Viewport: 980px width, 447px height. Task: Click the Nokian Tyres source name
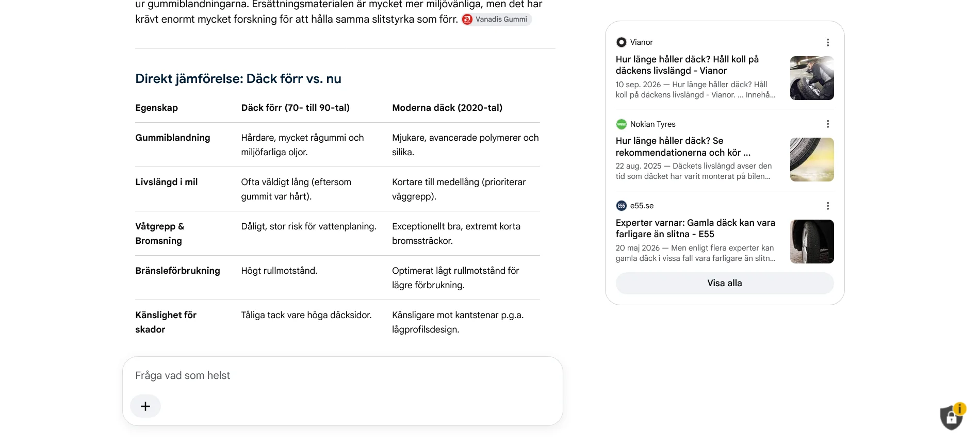(653, 124)
